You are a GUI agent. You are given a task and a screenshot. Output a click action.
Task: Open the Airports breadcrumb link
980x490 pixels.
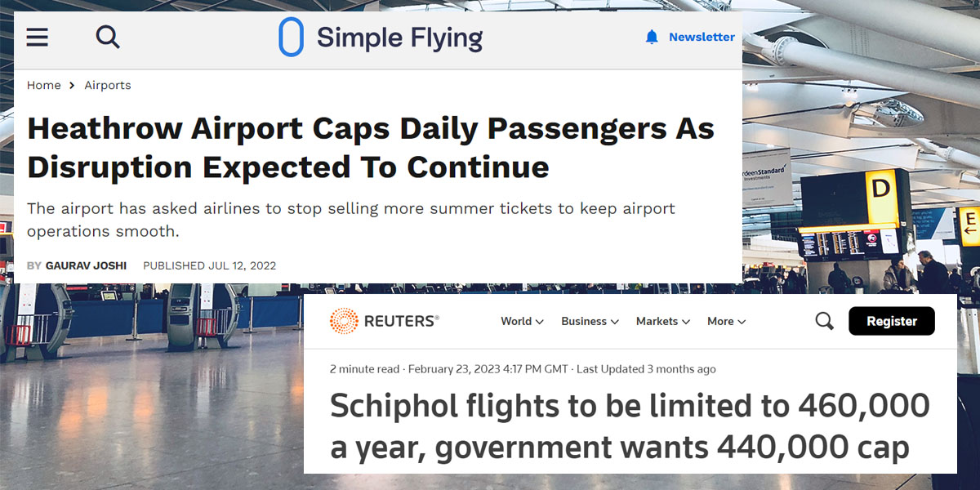pyautogui.click(x=107, y=85)
